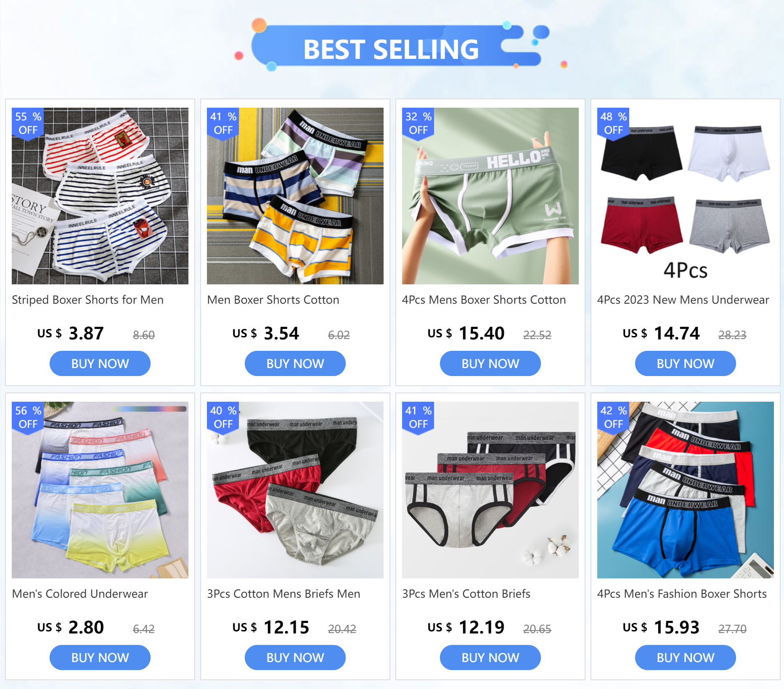Viewport: 784px width, 689px height.
Task: Click BUY NOW under the 3.54 price
Action: (x=295, y=363)
